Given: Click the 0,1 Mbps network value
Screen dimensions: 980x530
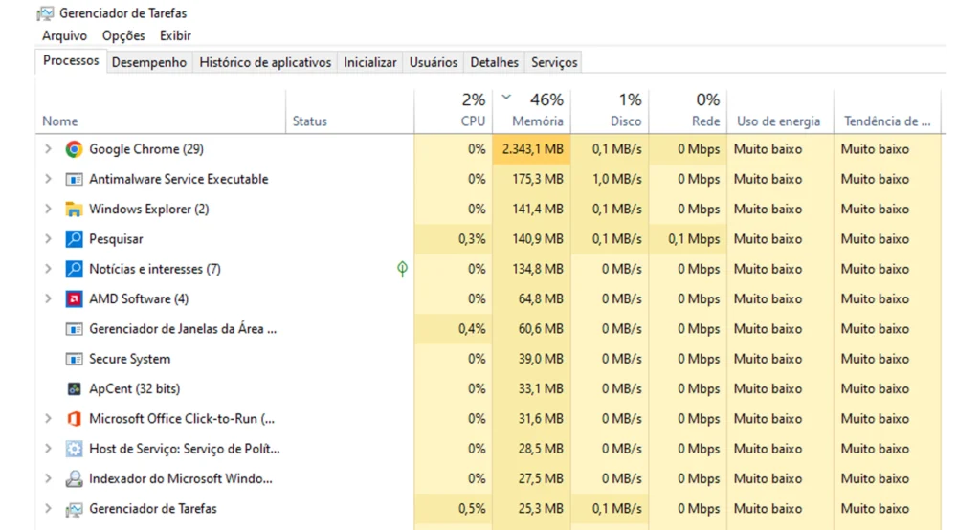Looking at the screenshot, I should click(694, 239).
